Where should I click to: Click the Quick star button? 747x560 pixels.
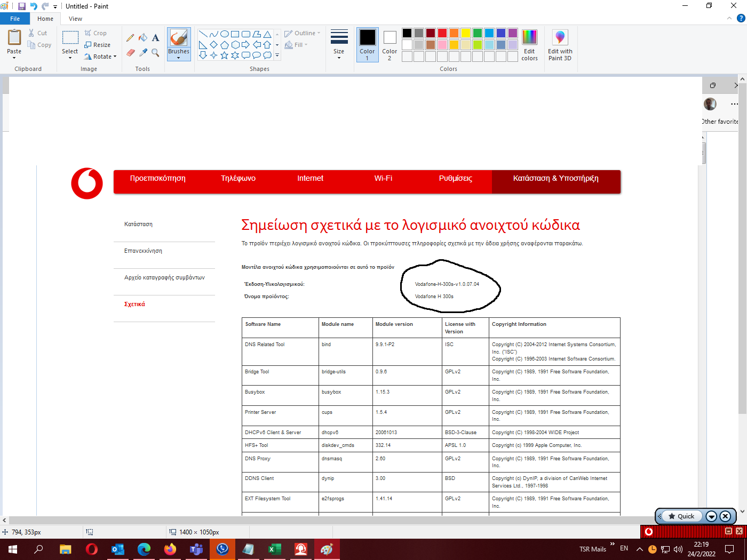click(681, 516)
